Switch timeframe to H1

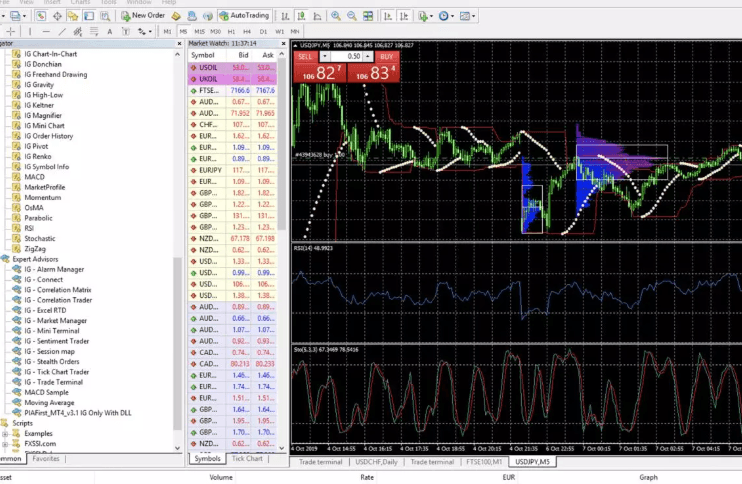[x=231, y=32]
